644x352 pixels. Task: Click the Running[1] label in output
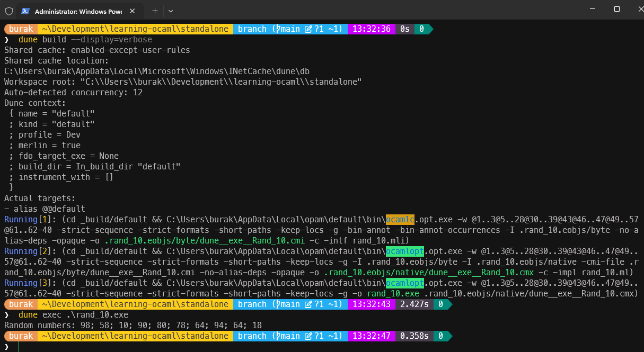click(x=28, y=220)
